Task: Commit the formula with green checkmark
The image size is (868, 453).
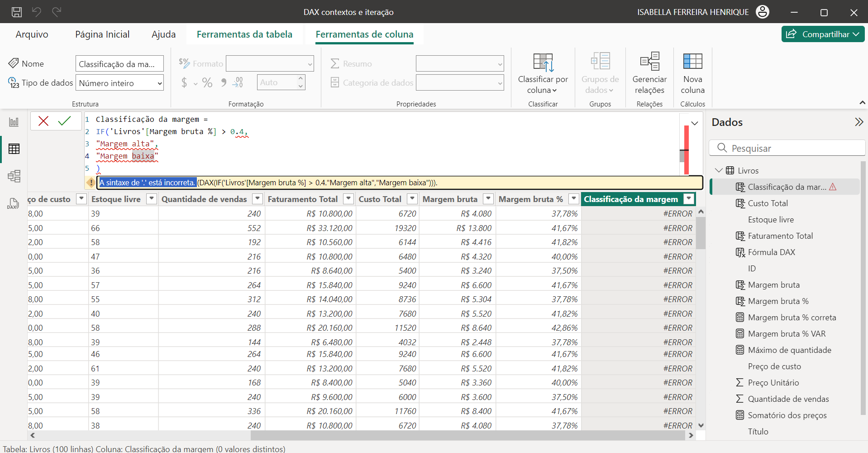Action: pyautogui.click(x=65, y=121)
